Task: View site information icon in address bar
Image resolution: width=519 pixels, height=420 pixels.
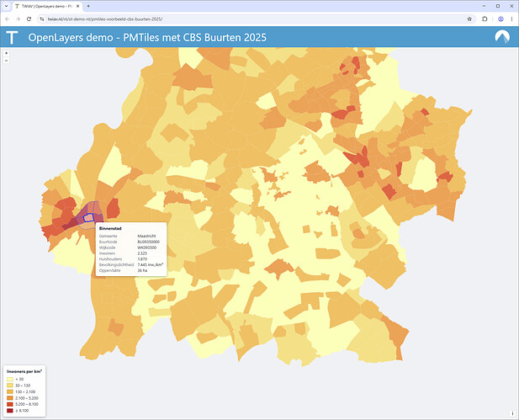Action: point(42,19)
